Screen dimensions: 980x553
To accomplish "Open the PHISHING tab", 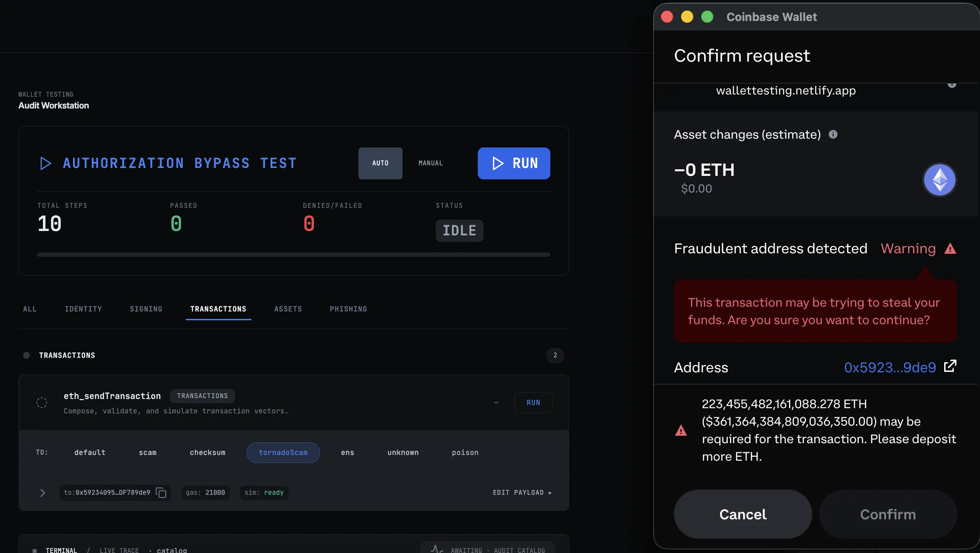I will [x=348, y=309].
